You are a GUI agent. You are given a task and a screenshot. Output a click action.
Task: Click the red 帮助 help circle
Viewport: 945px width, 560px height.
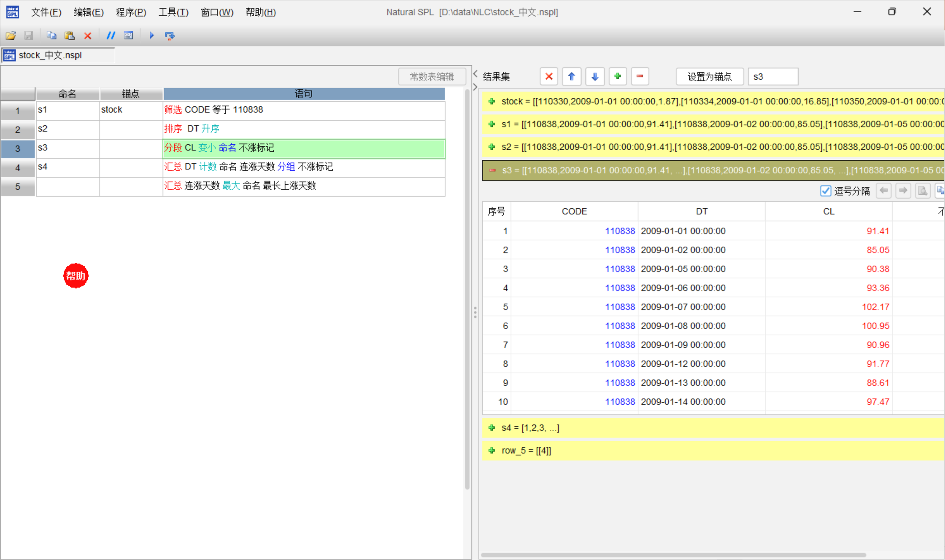click(76, 276)
